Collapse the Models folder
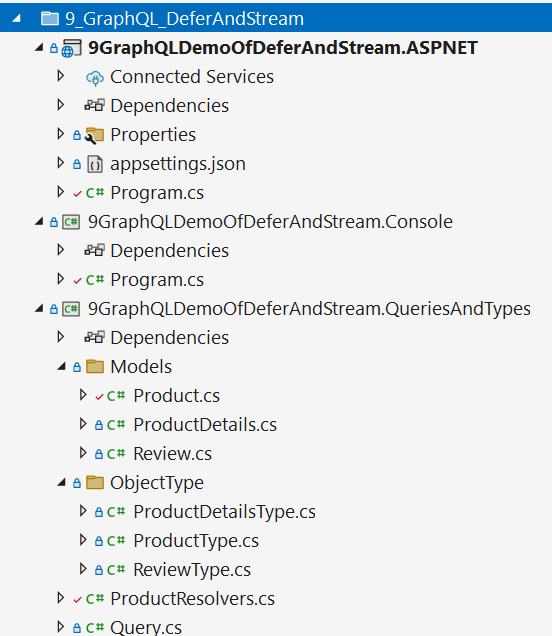Screen dimensions: 552x636 point(61,367)
